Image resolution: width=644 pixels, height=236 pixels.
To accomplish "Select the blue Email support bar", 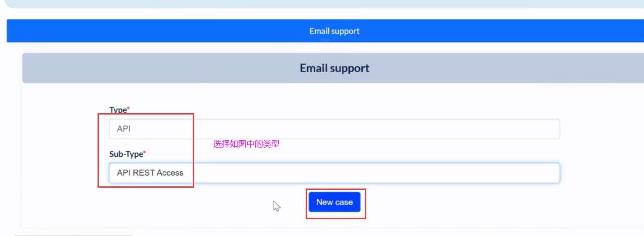I will coord(325,31).
